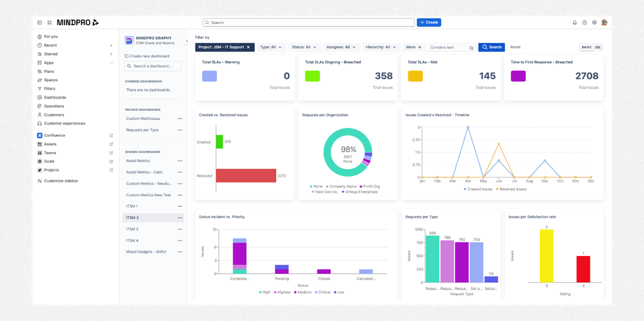Image resolution: width=644 pixels, height=321 pixels.
Task: Click the yellow Total SLAs Met swatch
Action: 415,76
